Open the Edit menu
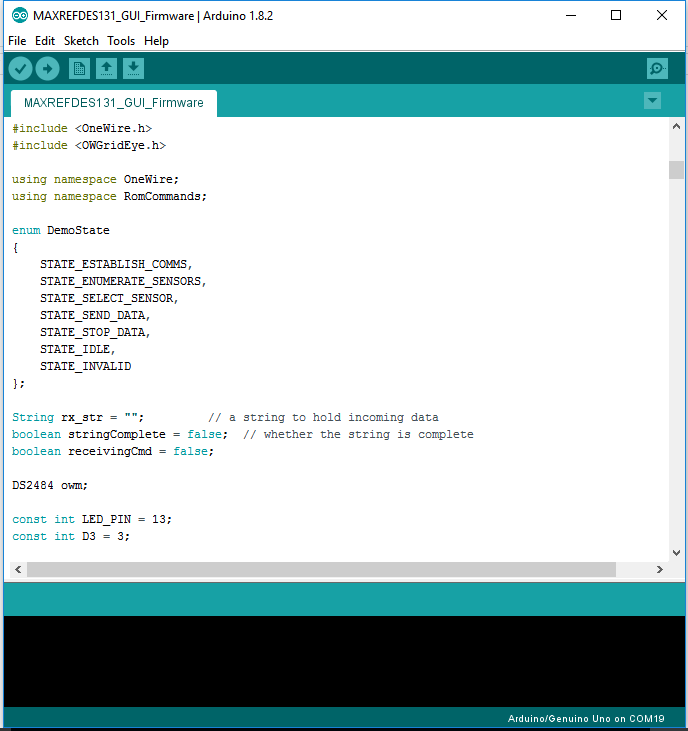This screenshot has width=688, height=731. (45, 41)
